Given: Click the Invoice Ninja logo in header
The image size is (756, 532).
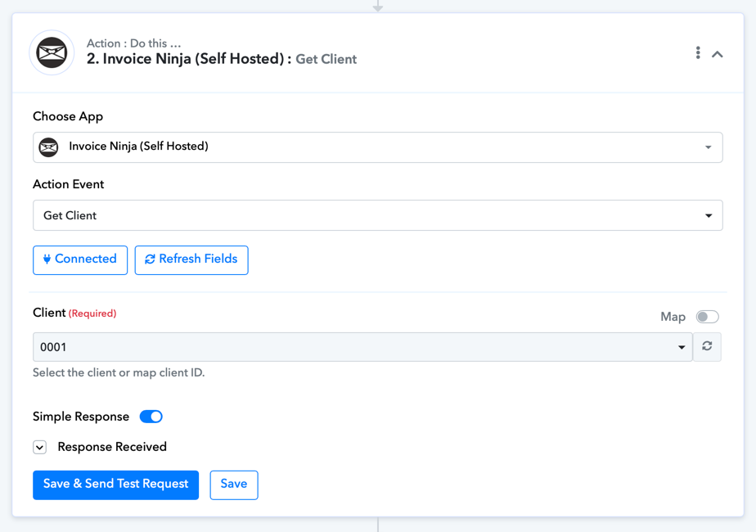Looking at the screenshot, I should 52,52.
